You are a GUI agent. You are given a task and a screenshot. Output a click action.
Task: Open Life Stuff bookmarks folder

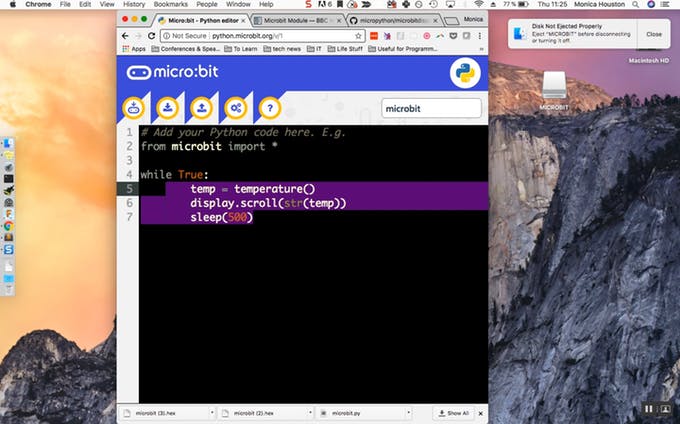point(345,49)
